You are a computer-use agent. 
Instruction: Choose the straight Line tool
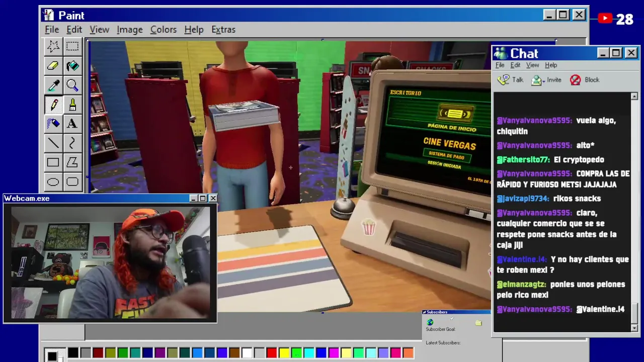[53, 143]
